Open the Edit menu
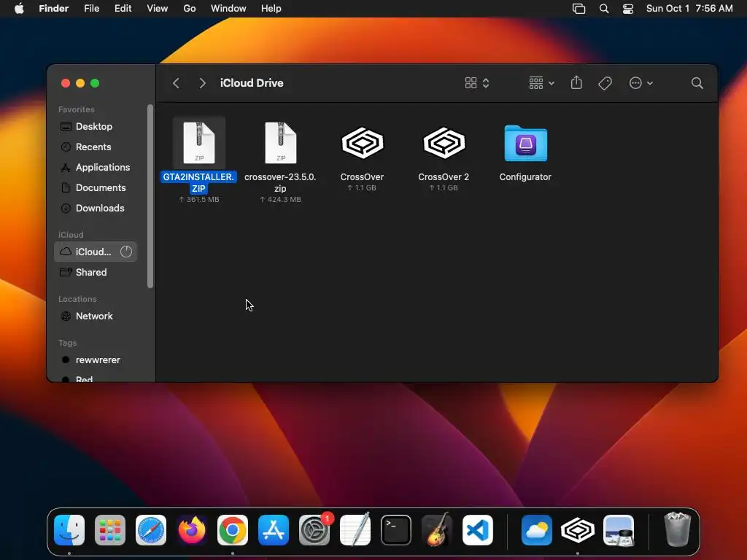The height and width of the screenshot is (560, 747). click(x=123, y=9)
